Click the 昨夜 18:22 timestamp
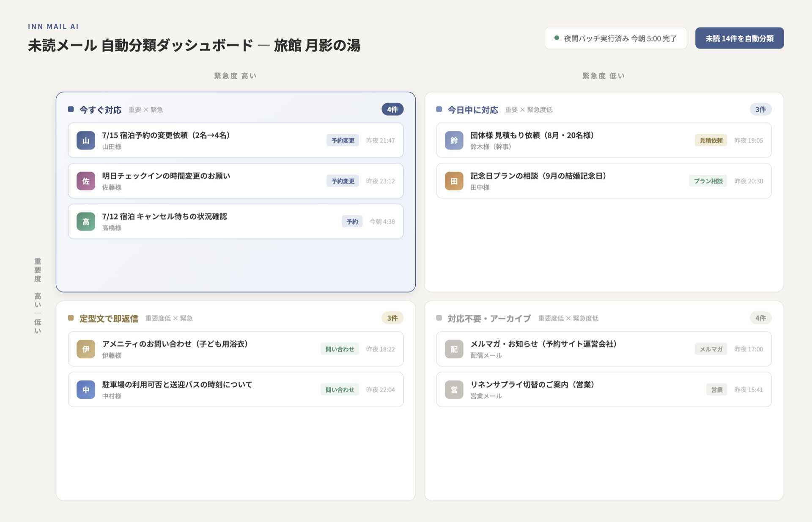The height and width of the screenshot is (522, 812). [x=380, y=349]
